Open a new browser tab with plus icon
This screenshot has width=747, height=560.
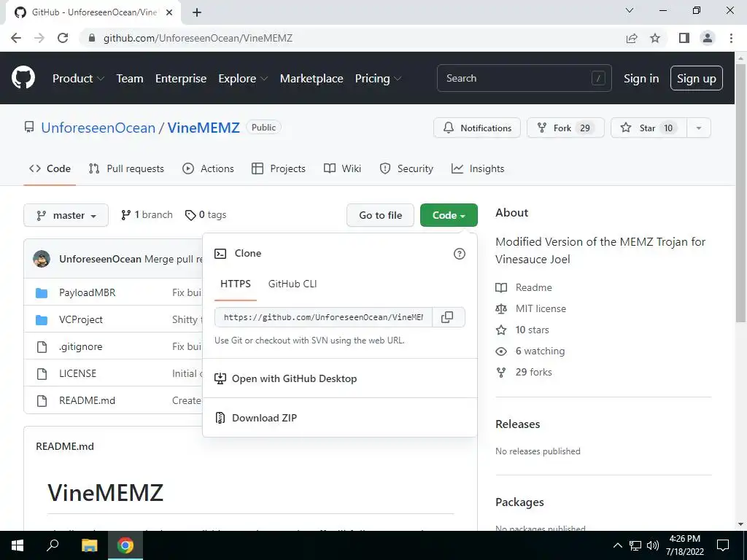pyautogui.click(x=197, y=12)
